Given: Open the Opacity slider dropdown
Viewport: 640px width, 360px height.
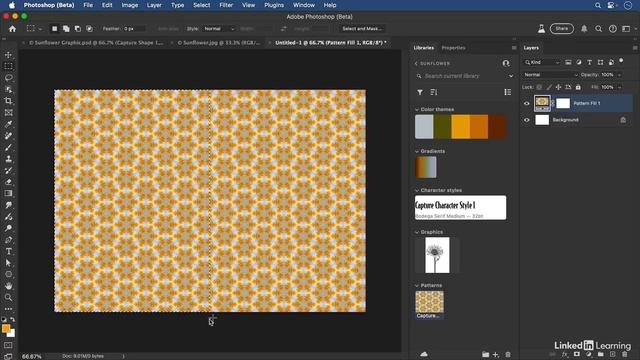Looking at the screenshot, I should [620, 75].
